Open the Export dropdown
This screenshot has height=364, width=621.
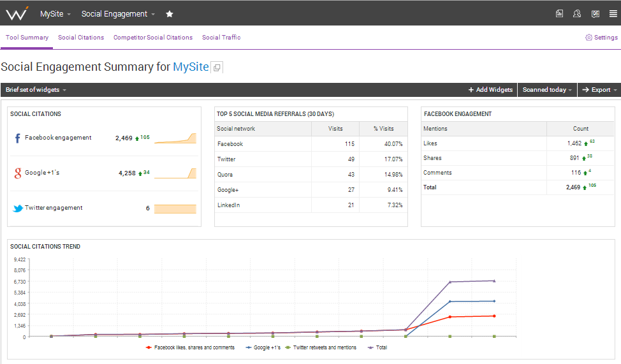599,90
